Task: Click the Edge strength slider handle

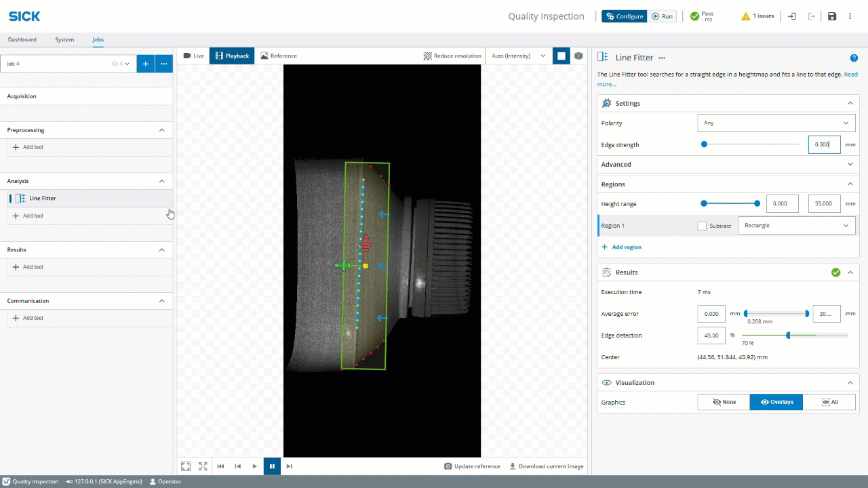Action: tap(704, 144)
